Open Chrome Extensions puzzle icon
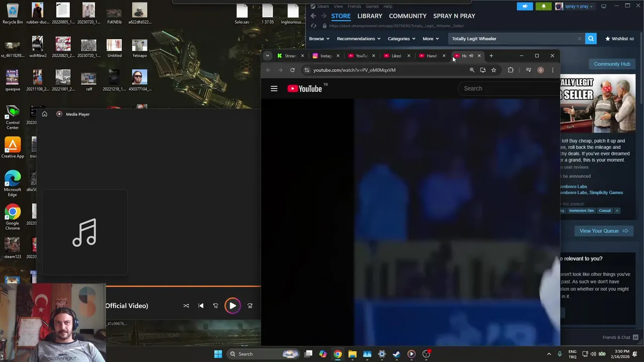The width and height of the screenshot is (644, 362). (x=511, y=70)
